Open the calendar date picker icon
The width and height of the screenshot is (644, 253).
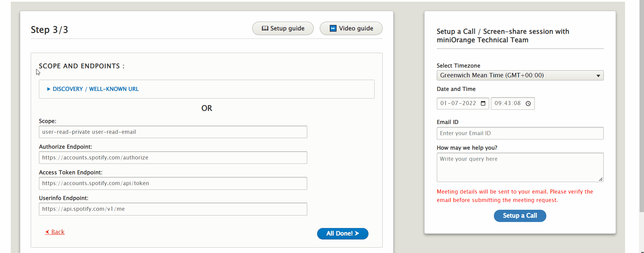483,103
